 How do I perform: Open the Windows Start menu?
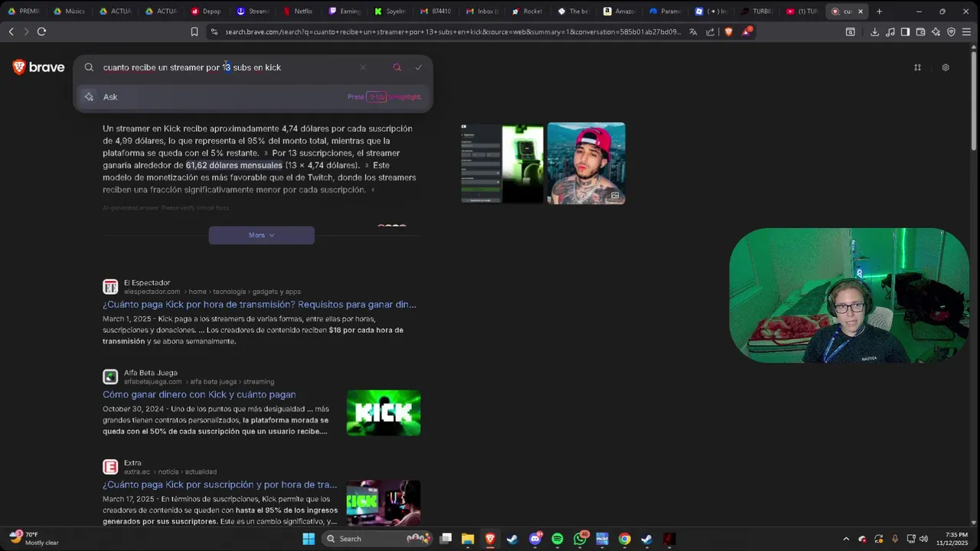(309, 539)
